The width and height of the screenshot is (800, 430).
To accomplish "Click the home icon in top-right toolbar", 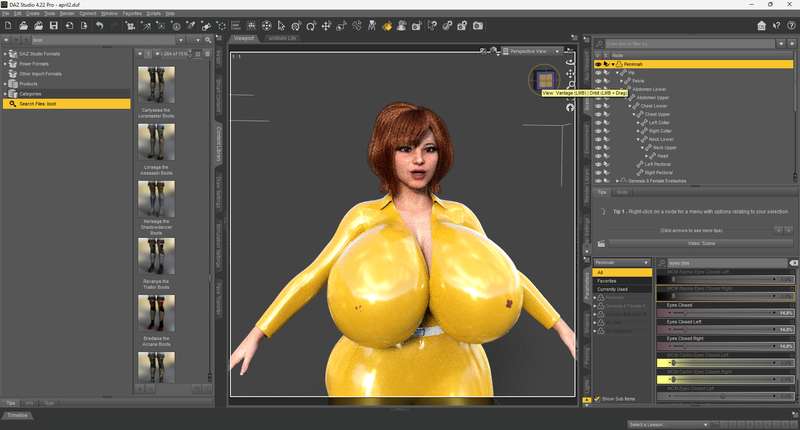I will [x=761, y=26].
